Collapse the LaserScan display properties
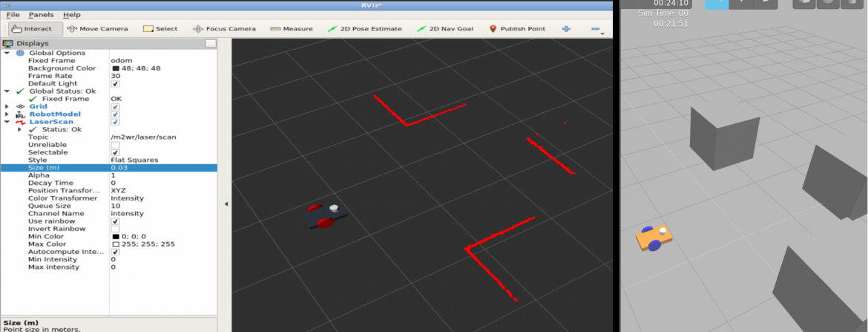This screenshot has height=332, width=868. (7, 122)
